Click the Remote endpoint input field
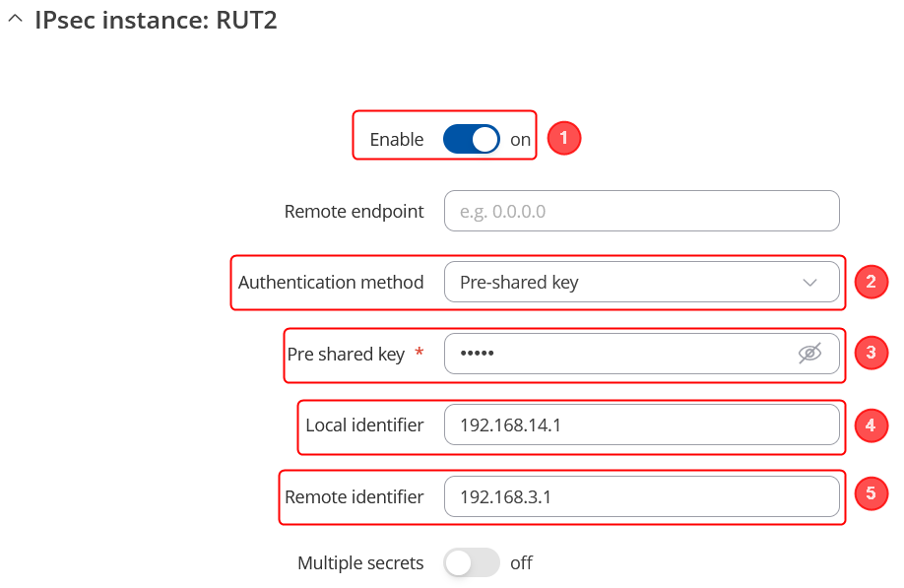904x588 pixels. point(641,212)
